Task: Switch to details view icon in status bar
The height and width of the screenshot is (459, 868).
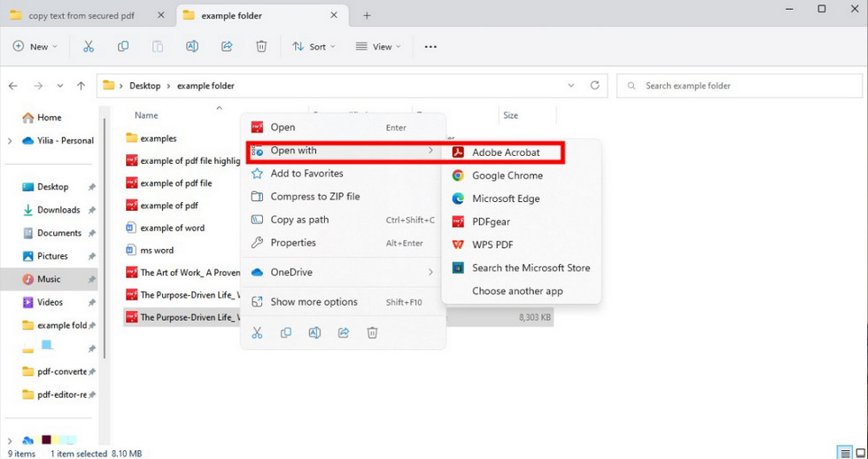Action: 845,453
